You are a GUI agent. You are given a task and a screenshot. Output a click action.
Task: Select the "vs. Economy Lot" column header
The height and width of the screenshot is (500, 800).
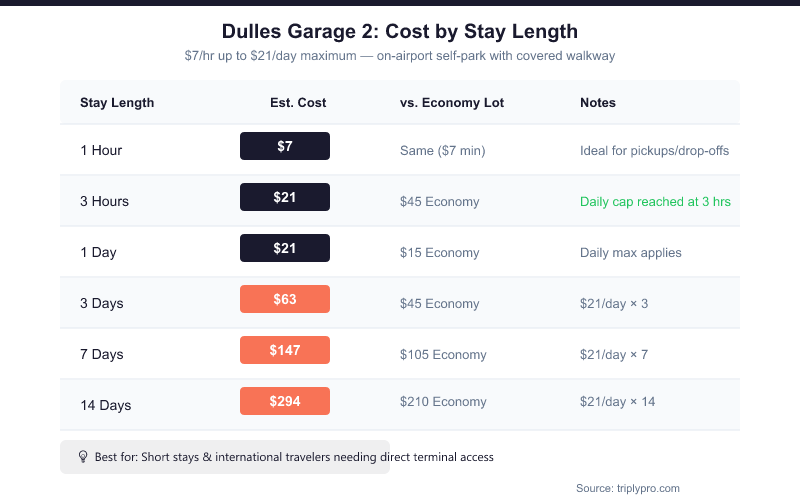click(452, 103)
